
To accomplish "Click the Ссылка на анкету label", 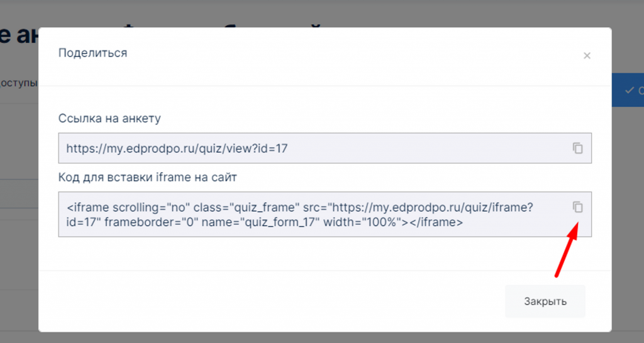I will pyautogui.click(x=109, y=118).
